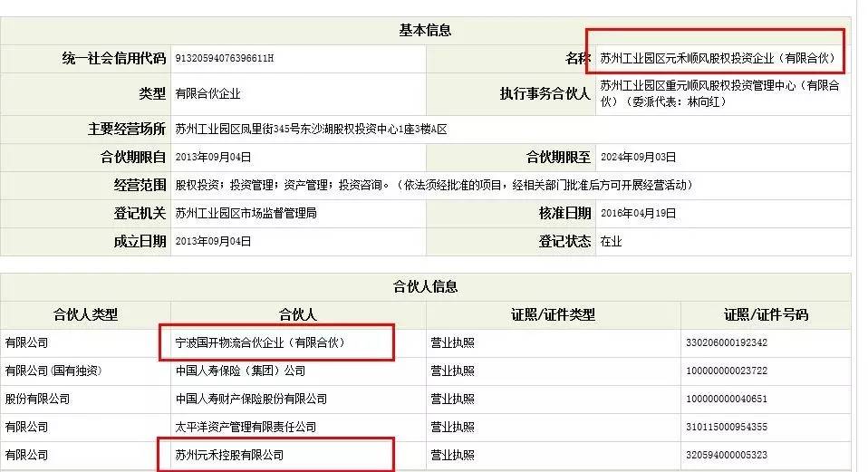The width and height of the screenshot is (868, 472).
Task: Select the 合伙期限至 label
Action: pos(558,157)
